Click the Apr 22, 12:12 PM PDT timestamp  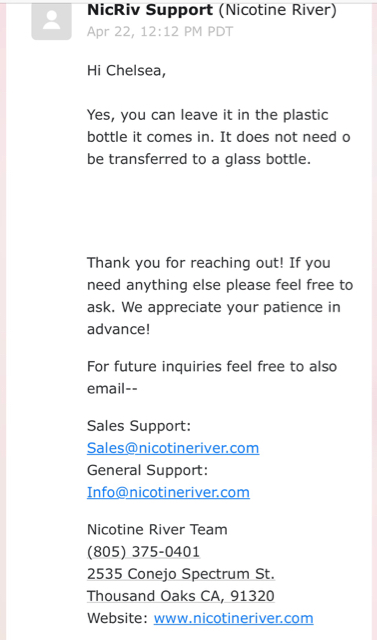coord(160,31)
